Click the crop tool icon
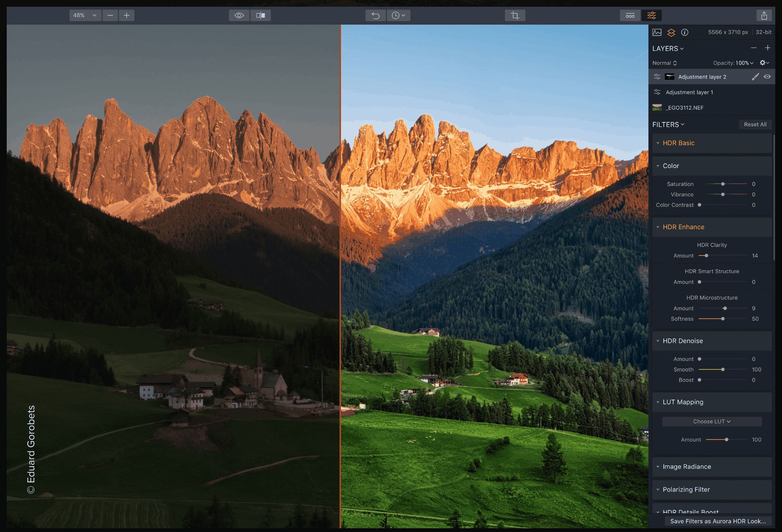The image size is (782, 532). pyautogui.click(x=515, y=15)
